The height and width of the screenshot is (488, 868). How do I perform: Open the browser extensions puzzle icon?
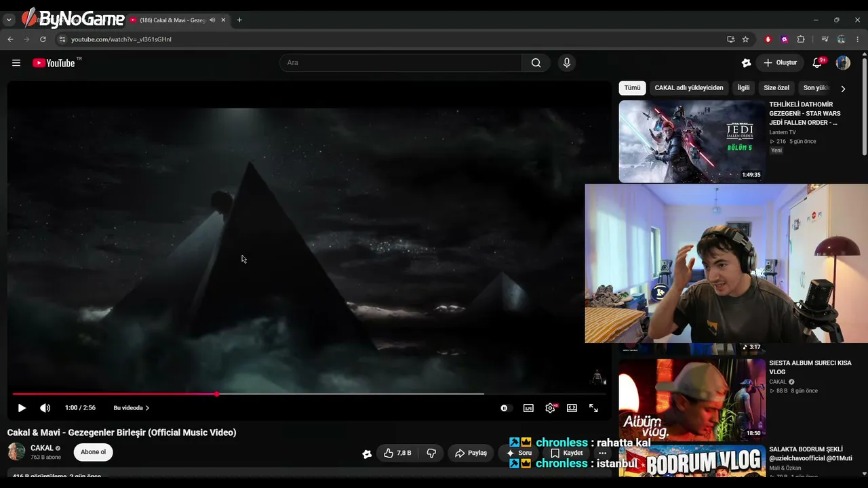click(x=801, y=39)
